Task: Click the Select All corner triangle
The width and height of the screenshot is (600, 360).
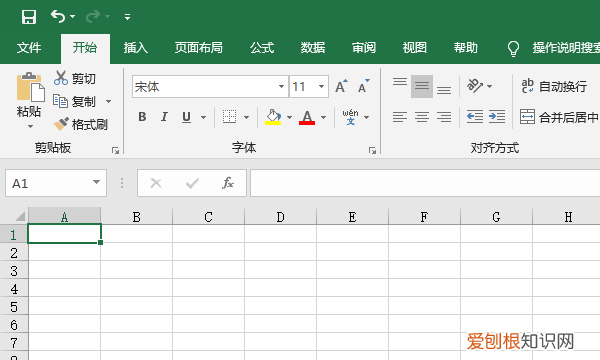Action: [20, 217]
